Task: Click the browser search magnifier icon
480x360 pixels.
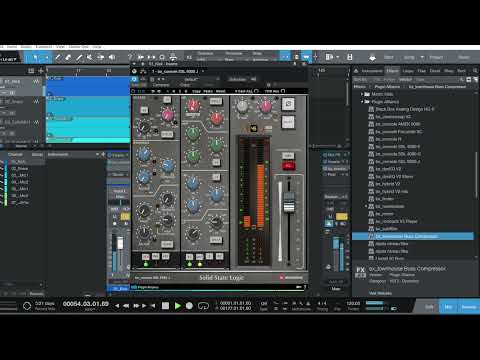Action: (475, 71)
